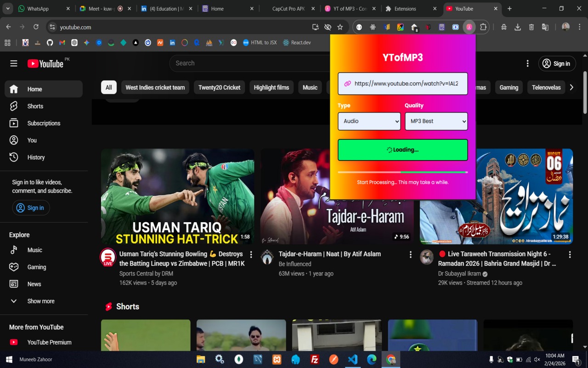The width and height of the screenshot is (588, 368).
Task: Open the Type dropdown showing Audio
Action: pyautogui.click(x=369, y=121)
